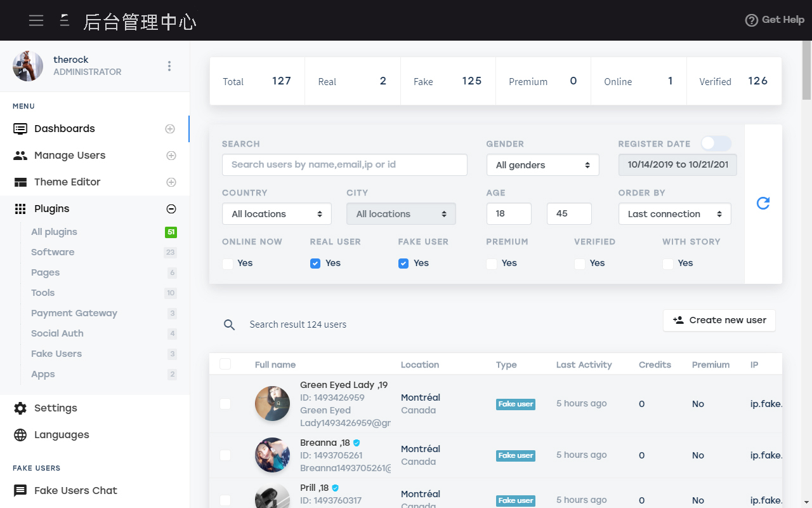Click Green Eyed Lady's avatar thumbnail
The width and height of the screenshot is (812, 508).
point(272,404)
